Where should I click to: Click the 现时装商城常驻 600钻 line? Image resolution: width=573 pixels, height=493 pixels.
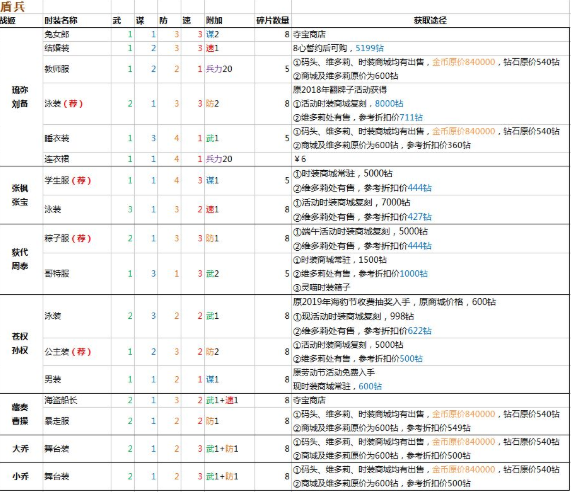pos(337,386)
